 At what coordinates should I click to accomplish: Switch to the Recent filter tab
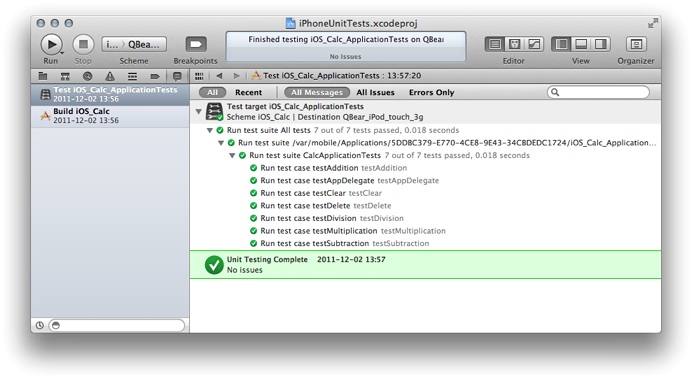pos(248,92)
